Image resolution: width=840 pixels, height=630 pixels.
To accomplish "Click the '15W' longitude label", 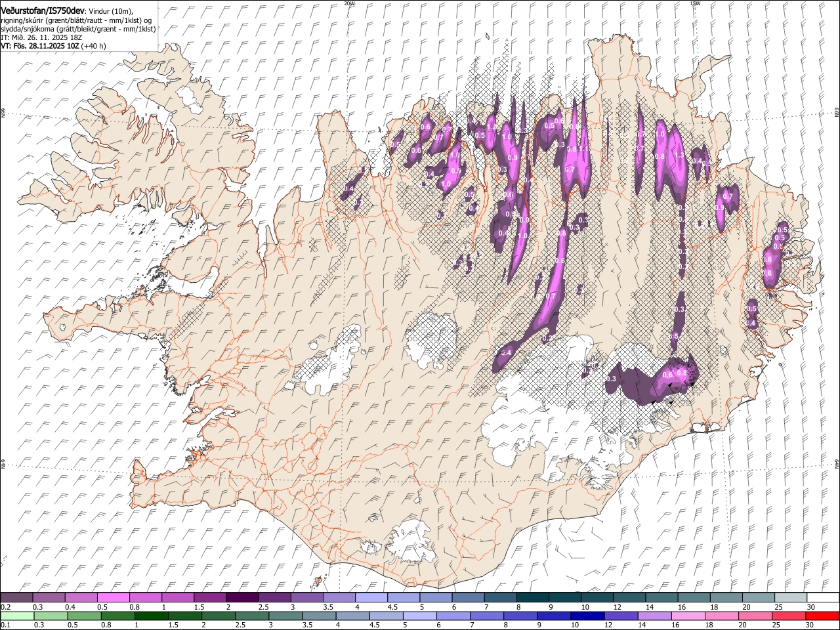I will point(694,3).
